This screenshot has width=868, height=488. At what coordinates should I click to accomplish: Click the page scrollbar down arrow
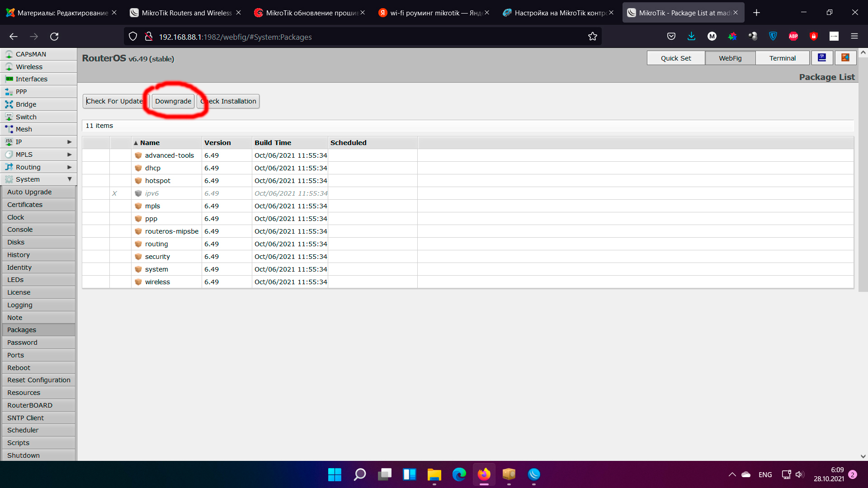(x=863, y=456)
